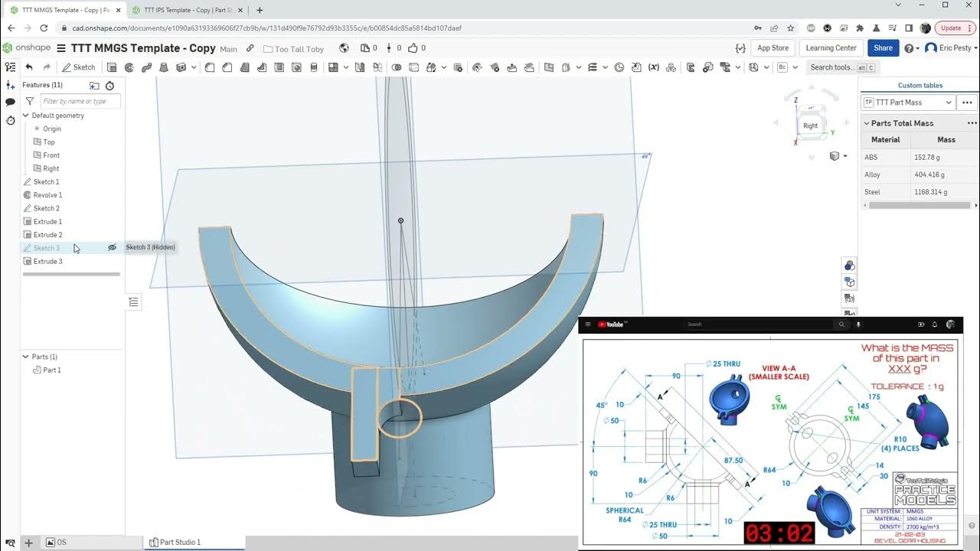Screen dimensions: 980x551
Task: Select the Fillet tool icon
Action: point(209,67)
